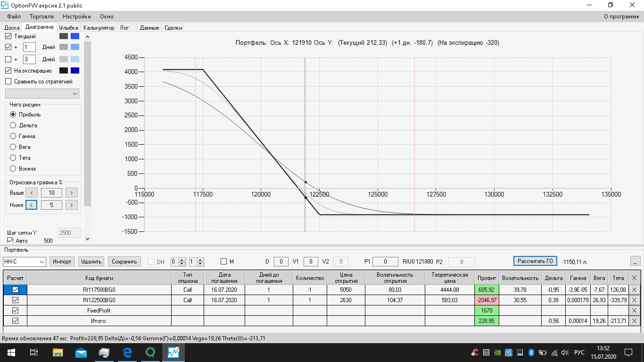This screenshot has height=362, width=644.
Task: Open the strategy comparison dropdown
Action: (42, 94)
